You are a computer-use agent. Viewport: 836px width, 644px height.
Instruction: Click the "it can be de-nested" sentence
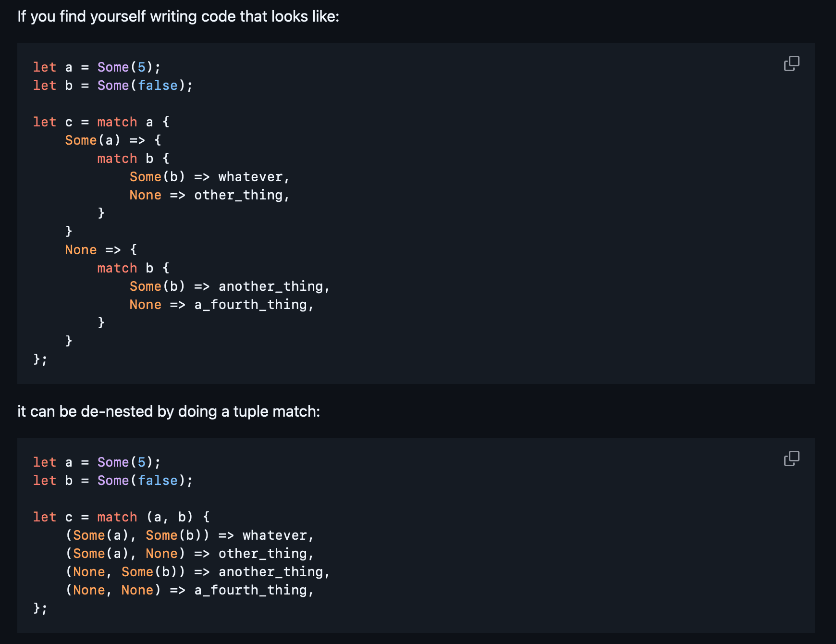pos(169,411)
